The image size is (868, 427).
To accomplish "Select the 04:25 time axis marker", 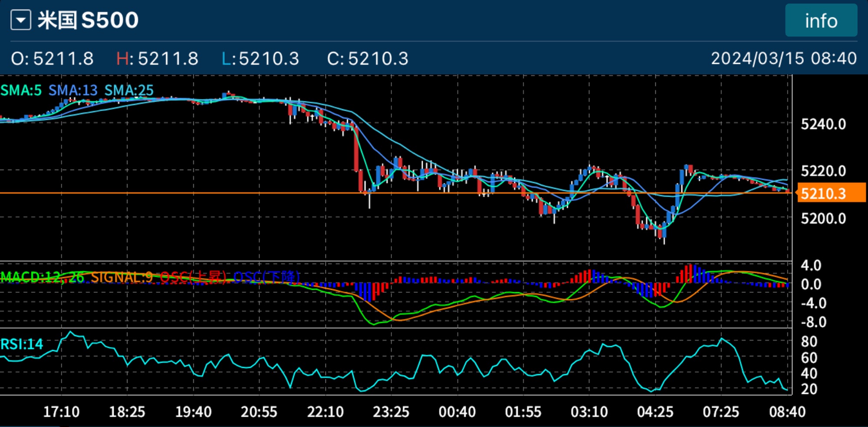I will [655, 411].
